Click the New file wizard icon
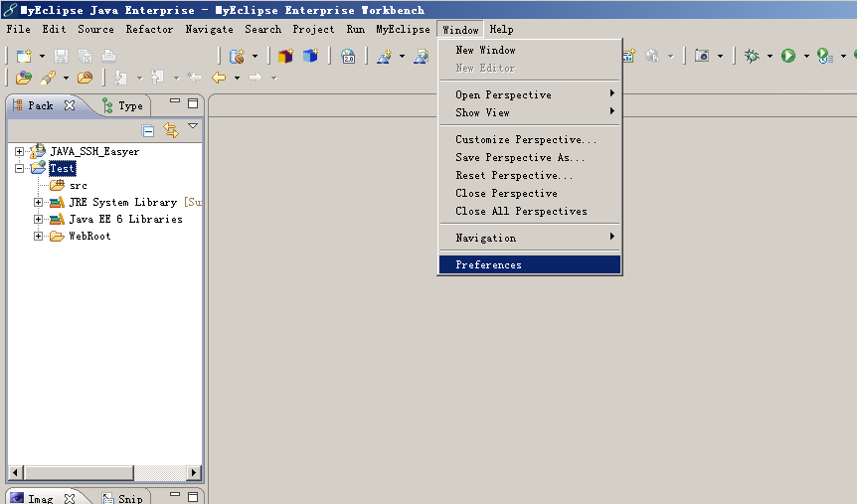This screenshot has width=857, height=504. tap(24, 56)
